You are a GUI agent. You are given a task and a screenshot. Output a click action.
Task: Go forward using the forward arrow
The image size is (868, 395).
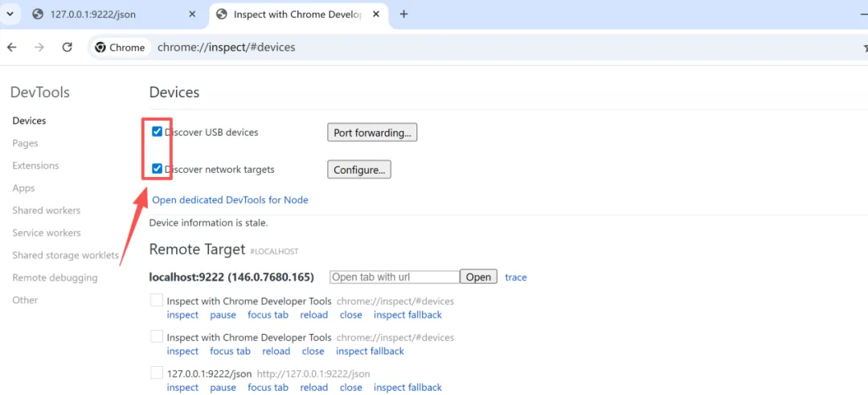click(39, 47)
